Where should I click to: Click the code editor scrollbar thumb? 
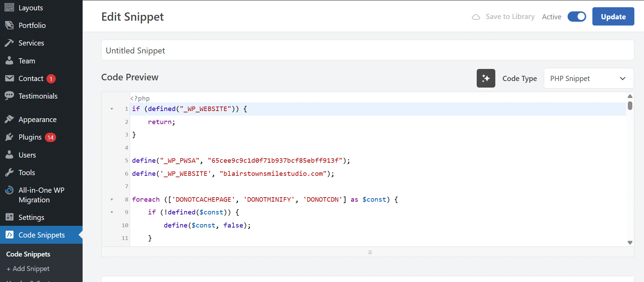pos(630,105)
